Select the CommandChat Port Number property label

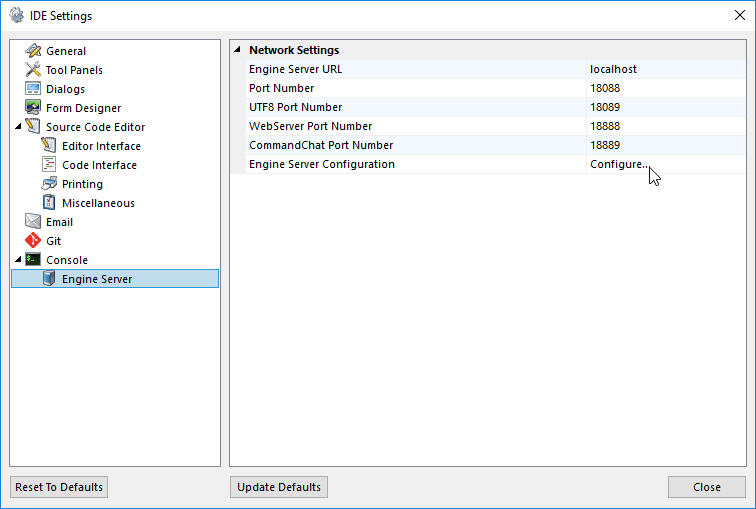click(321, 145)
